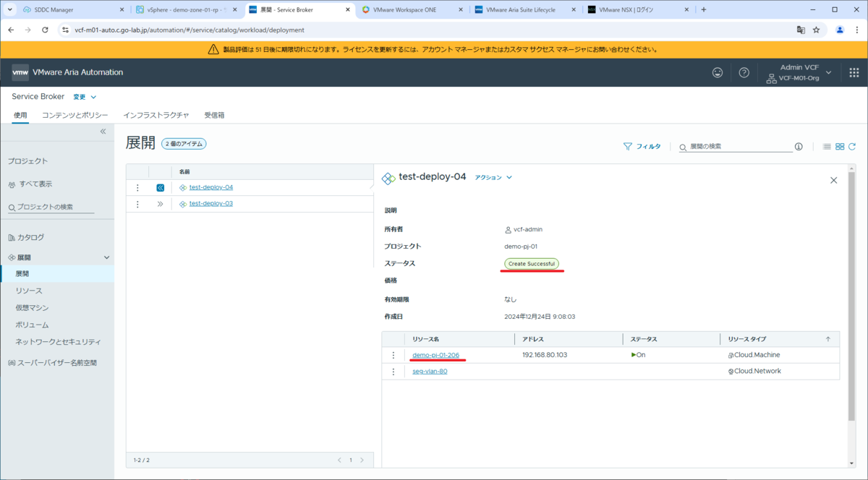Open Chrome tab search dropdown arrow
The width and height of the screenshot is (868, 480).
pyautogui.click(x=10, y=9)
